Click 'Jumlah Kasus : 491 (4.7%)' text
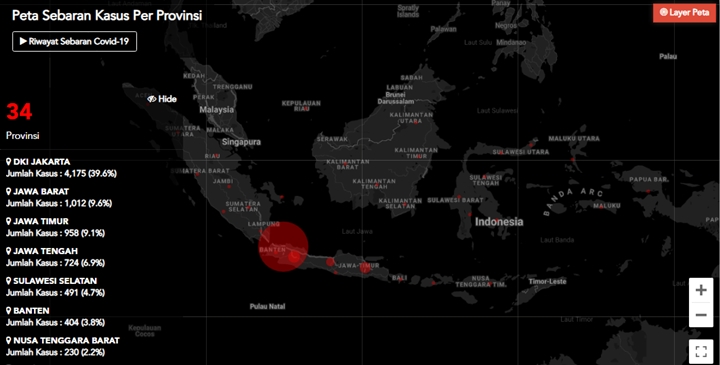The width and height of the screenshot is (720, 365). [55, 293]
